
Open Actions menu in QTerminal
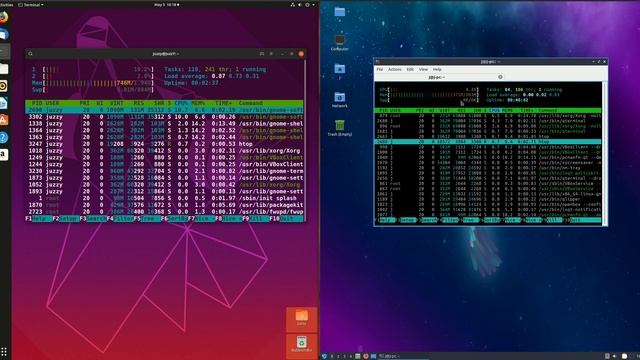[394, 69]
